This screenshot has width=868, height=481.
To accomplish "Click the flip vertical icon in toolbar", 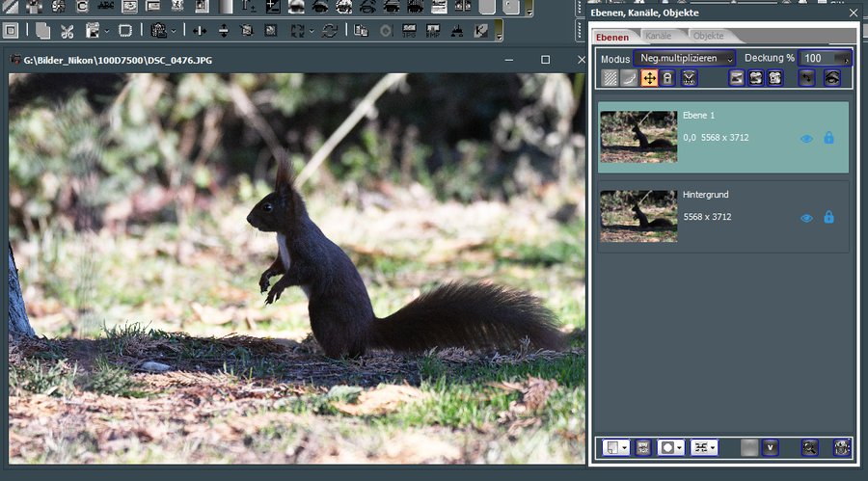I will click(x=224, y=31).
